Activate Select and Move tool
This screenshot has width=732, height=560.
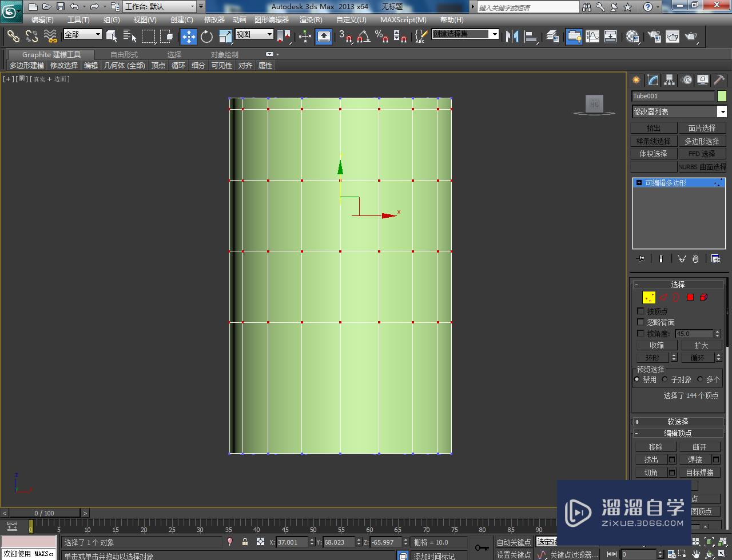click(189, 36)
